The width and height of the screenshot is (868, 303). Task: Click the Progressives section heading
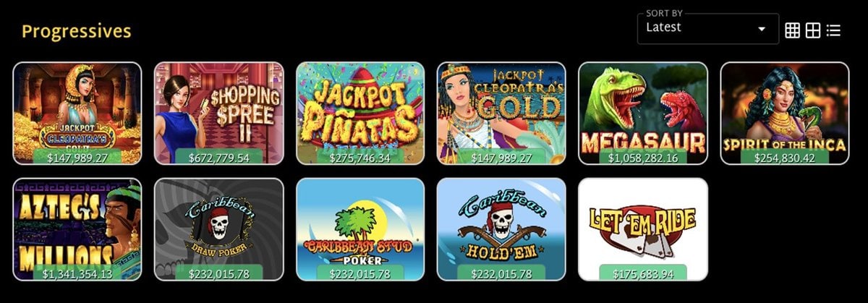coord(77,32)
